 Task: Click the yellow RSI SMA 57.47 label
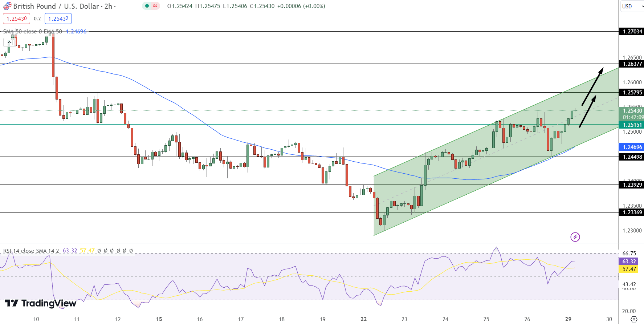tap(629, 269)
